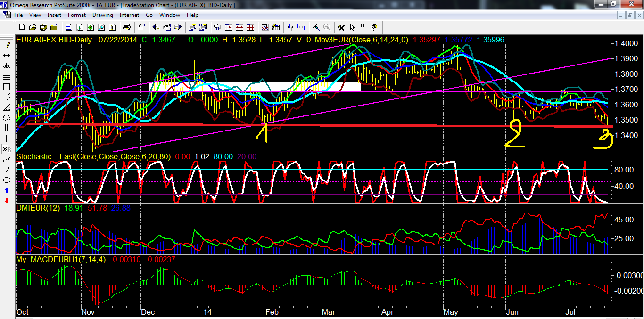Select the trendline pencil drawing tool
Viewport: 644px width, 319px height.
click(7, 45)
